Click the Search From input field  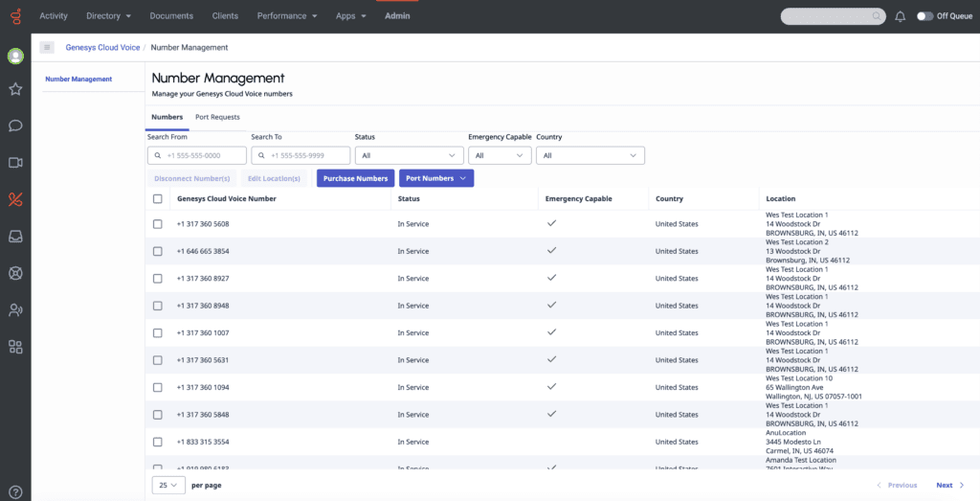click(196, 155)
